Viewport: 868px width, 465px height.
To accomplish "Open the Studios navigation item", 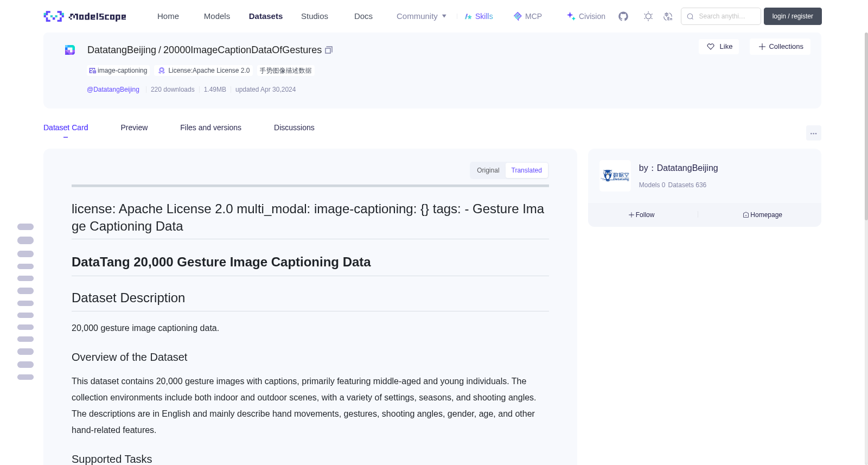I will (x=315, y=16).
